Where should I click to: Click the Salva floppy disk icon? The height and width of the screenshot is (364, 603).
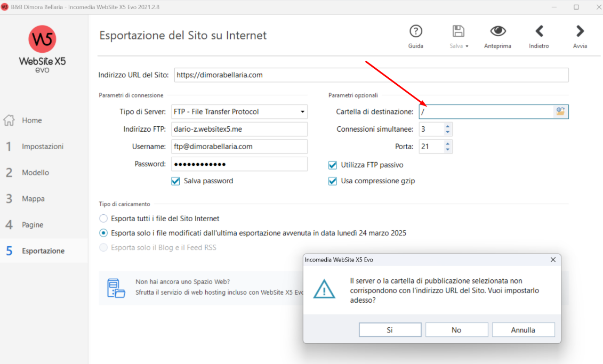tap(457, 31)
